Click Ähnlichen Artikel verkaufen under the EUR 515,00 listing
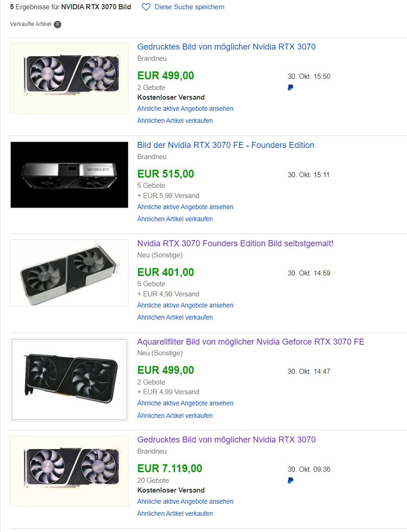Image resolution: width=407 pixels, height=532 pixels. coord(175,219)
